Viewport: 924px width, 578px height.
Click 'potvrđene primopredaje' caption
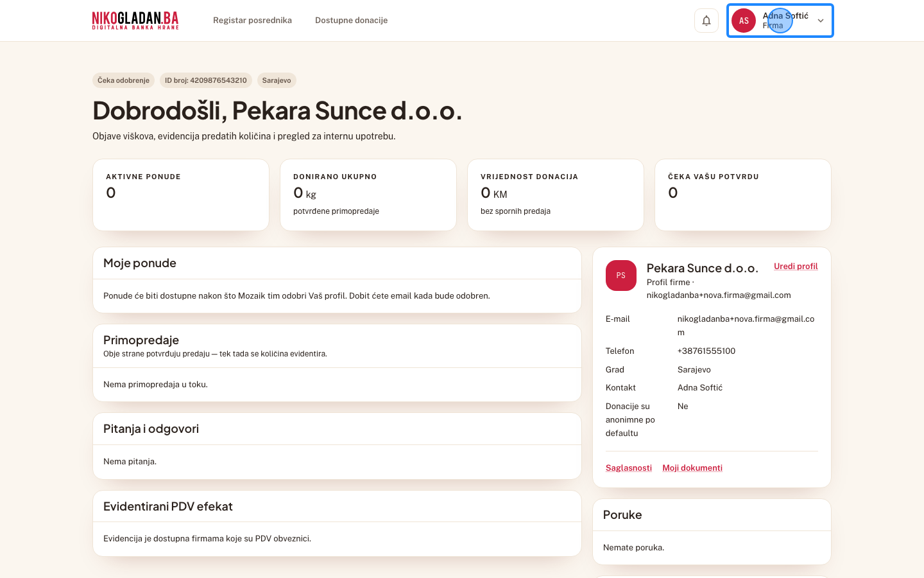(x=336, y=211)
